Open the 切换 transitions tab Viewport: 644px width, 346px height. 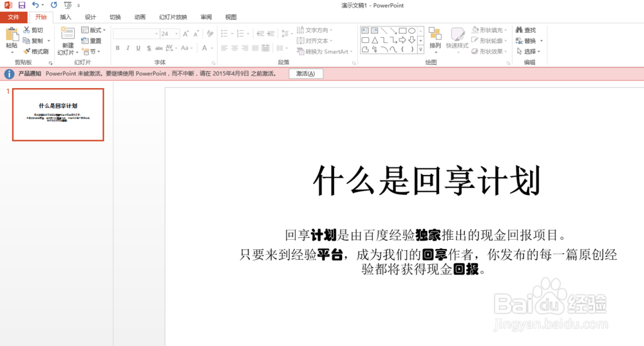pos(115,17)
